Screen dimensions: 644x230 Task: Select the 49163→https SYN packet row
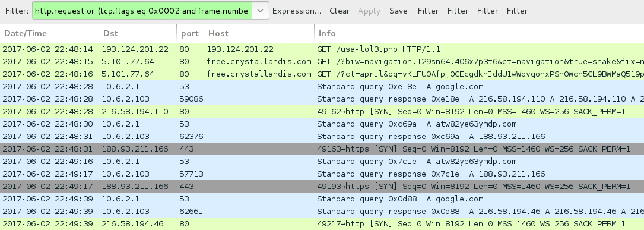(322, 149)
